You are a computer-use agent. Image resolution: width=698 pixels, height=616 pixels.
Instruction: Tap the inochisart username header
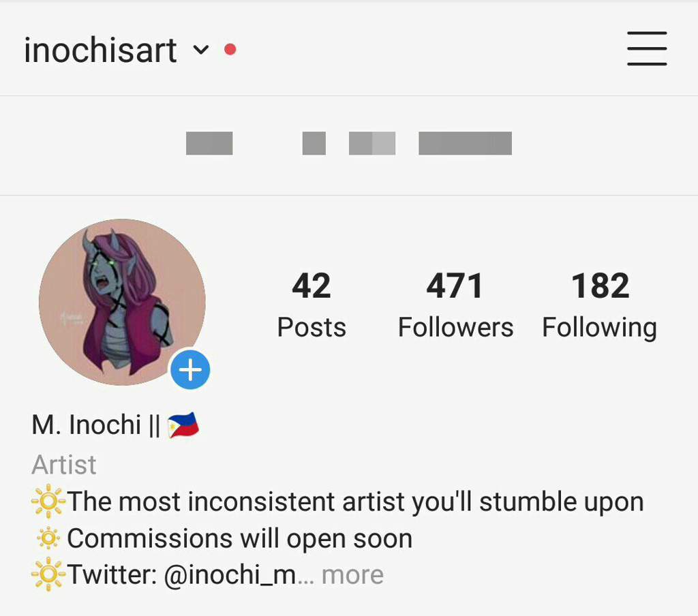(101, 50)
